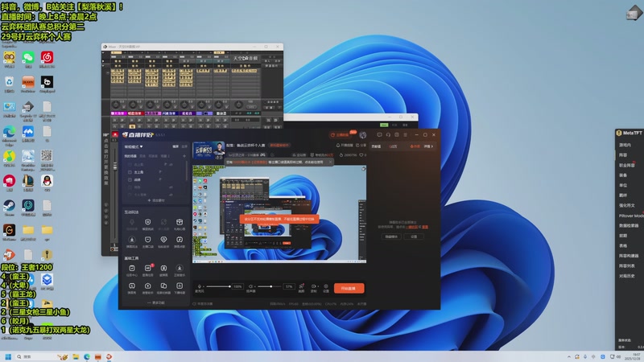Click the 闪避效果 blue channel label in Mixer
The image size is (644, 362).
pyautogui.click(x=169, y=113)
